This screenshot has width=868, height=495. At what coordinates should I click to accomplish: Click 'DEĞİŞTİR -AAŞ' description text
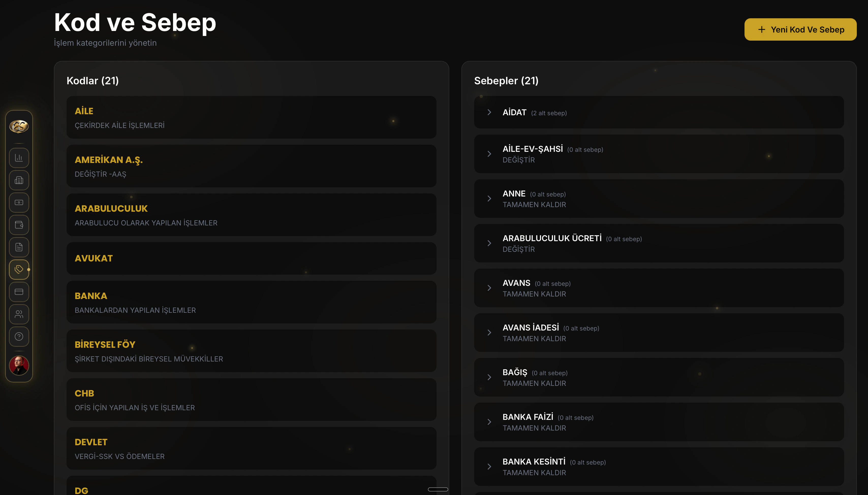click(100, 174)
